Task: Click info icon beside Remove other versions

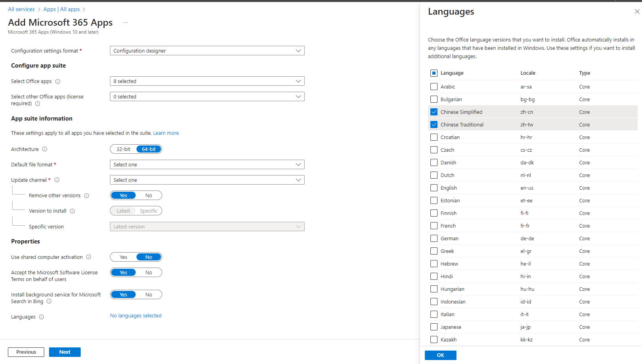Action: 87,196
